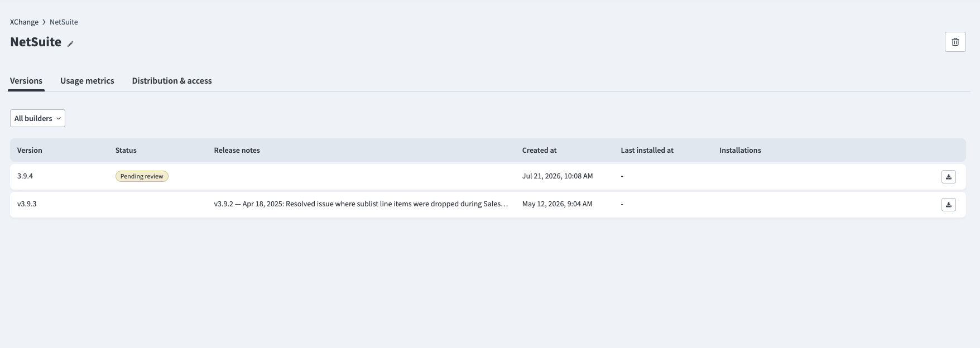The height and width of the screenshot is (348, 980).
Task: Click the breadcrumb chevron separator
Action: pyautogui.click(x=44, y=22)
